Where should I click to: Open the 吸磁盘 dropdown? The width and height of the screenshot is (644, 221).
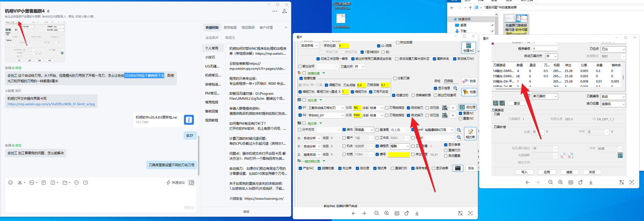(363, 130)
